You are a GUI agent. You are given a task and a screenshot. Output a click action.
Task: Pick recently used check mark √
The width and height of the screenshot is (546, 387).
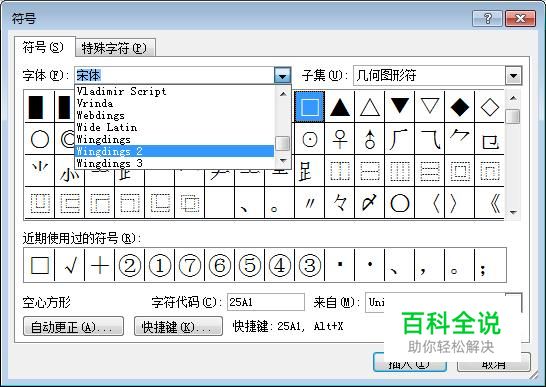(x=70, y=265)
